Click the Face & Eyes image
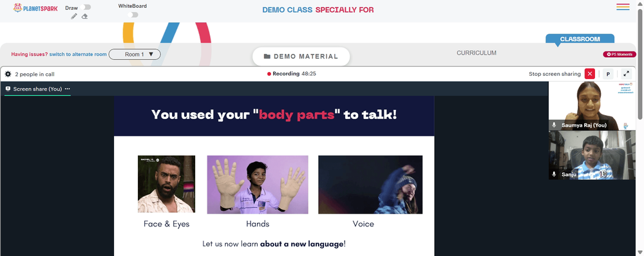The image size is (644, 256). pos(166,184)
